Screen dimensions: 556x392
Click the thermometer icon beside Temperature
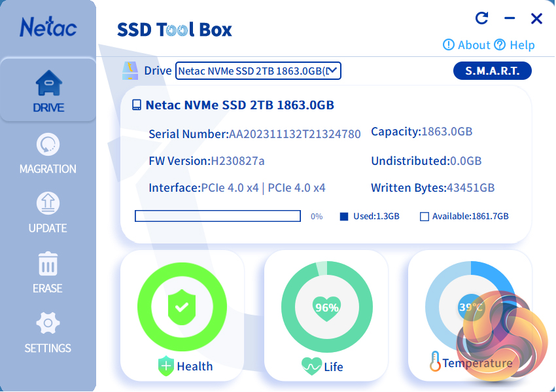tap(435, 361)
